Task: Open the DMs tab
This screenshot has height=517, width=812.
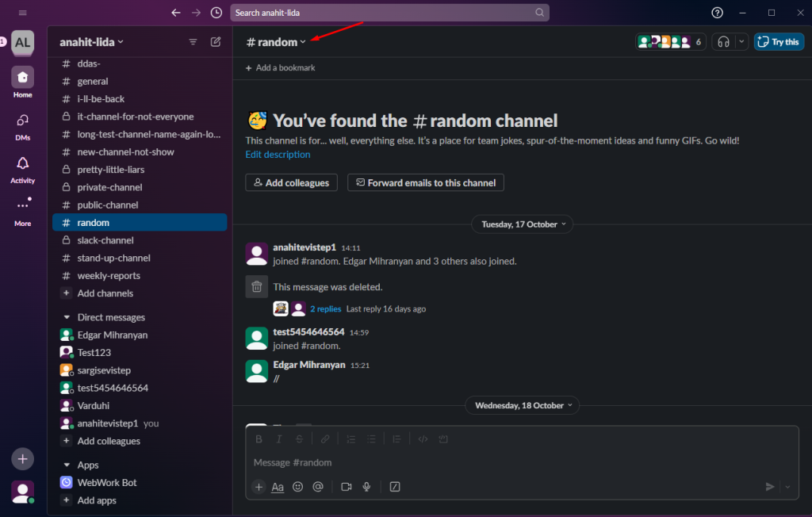Action: (22, 127)
